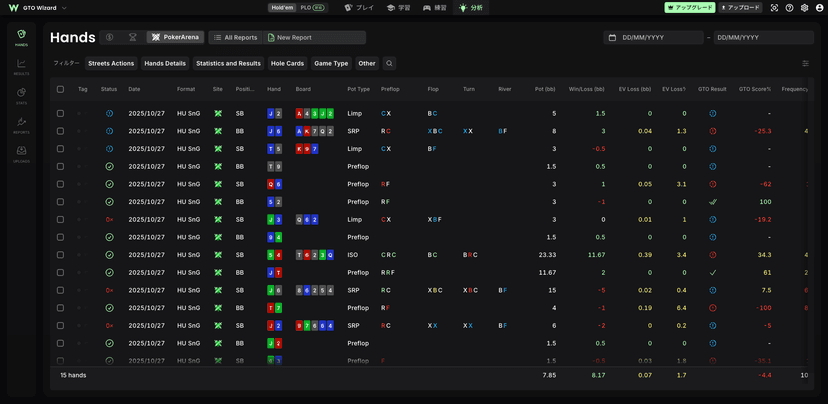Click the double-check GTO Result in the 52 hand row
Screen dimensions: 828x404
(712, 202)
